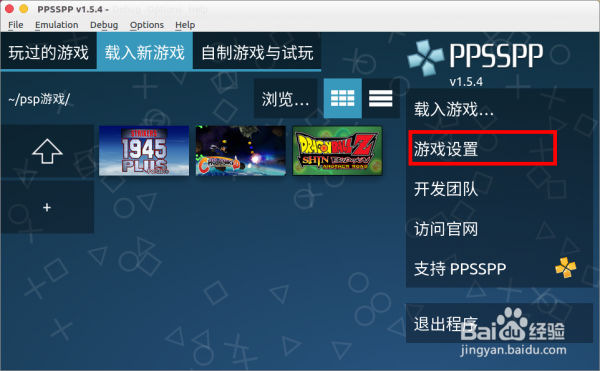Switch to grid view layout

342,98
